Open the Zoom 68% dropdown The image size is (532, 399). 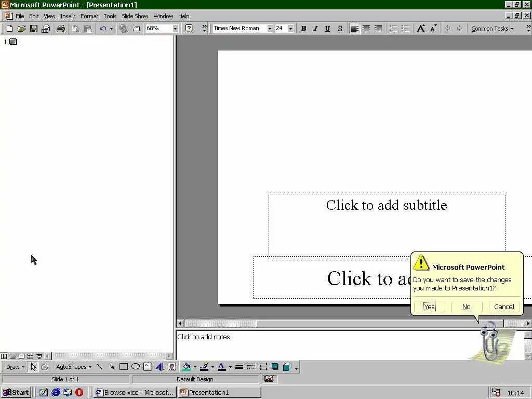click(x=175, y=29)
